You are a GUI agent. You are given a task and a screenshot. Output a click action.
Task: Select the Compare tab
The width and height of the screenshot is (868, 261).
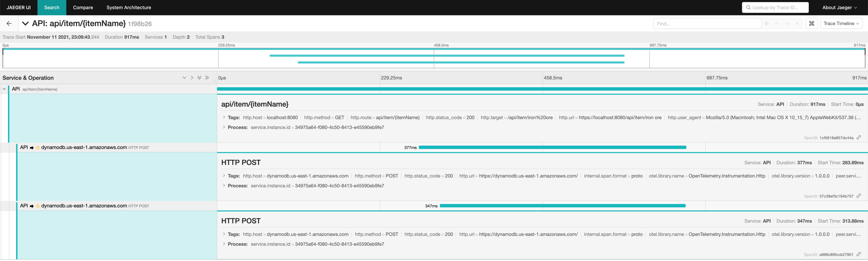pos(83,8)
